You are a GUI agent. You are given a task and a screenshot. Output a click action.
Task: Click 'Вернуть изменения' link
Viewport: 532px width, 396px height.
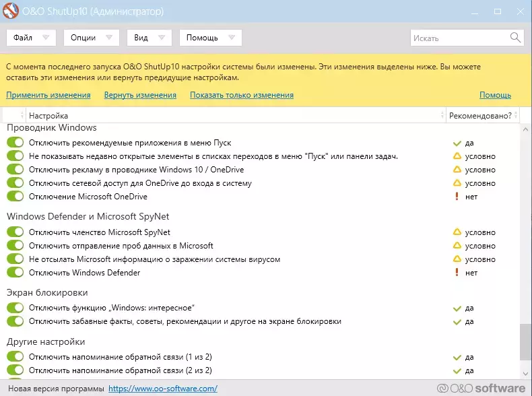click(140, 95)
